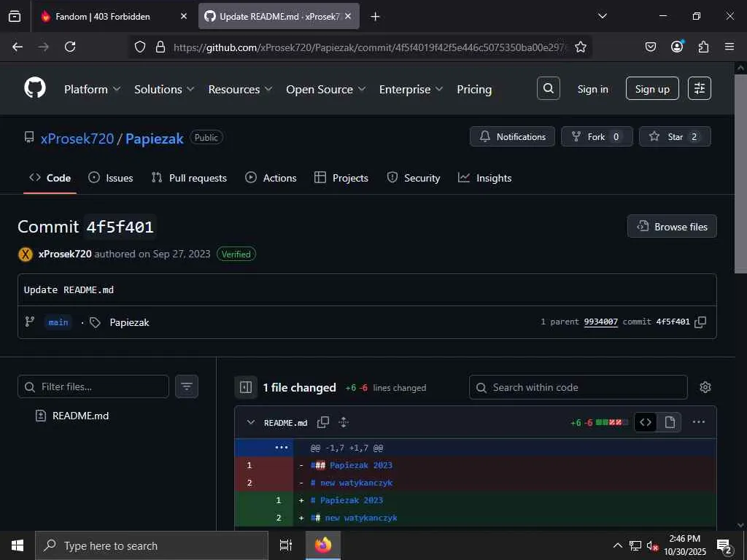
Task: Click xProsek720's avatar
Action: coord(26,254)
